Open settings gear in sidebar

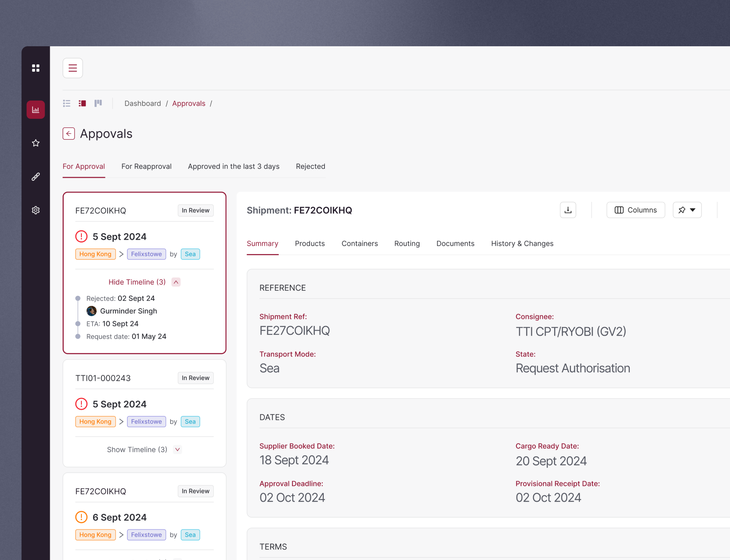click(x=36, y=210)
